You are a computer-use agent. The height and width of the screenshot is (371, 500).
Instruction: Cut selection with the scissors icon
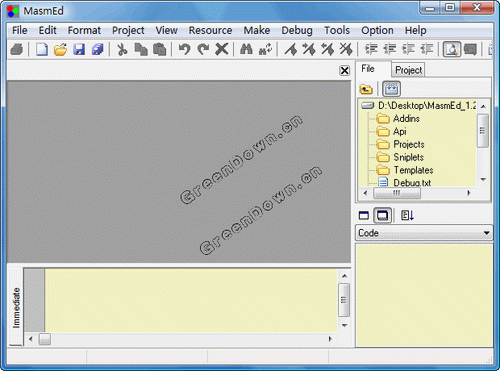tap(122, 50)
